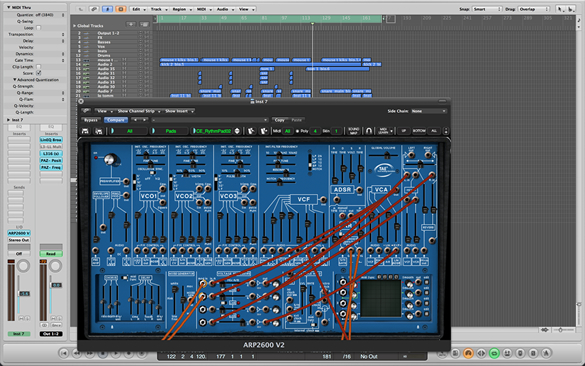Toggle the Clip Length checkbox

click(38, 67)
